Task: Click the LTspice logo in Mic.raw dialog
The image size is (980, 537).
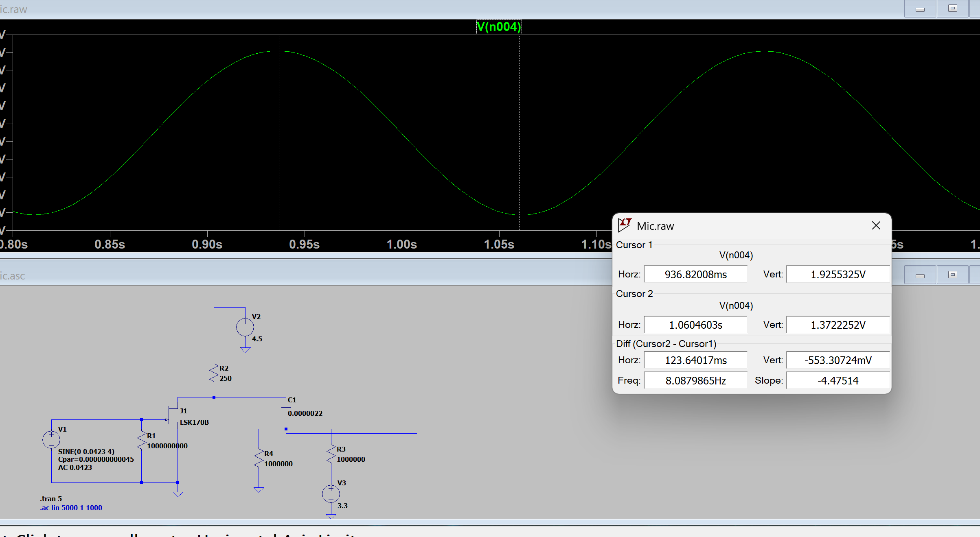Action: click(625, 225)
